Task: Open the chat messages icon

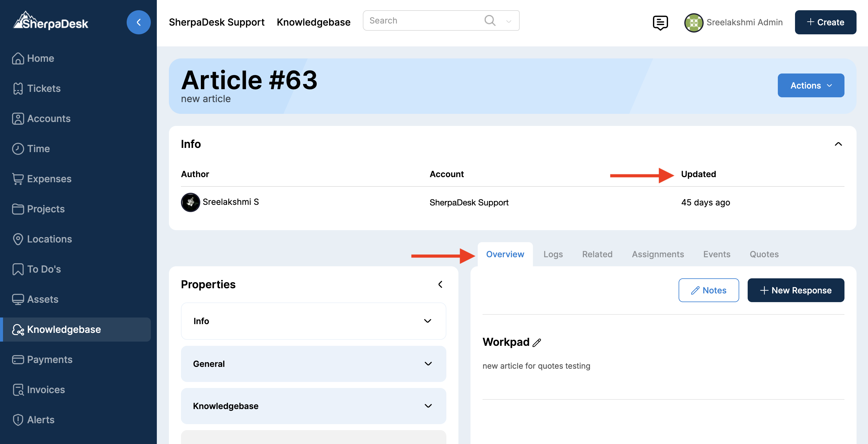Action: coord(660,23)
